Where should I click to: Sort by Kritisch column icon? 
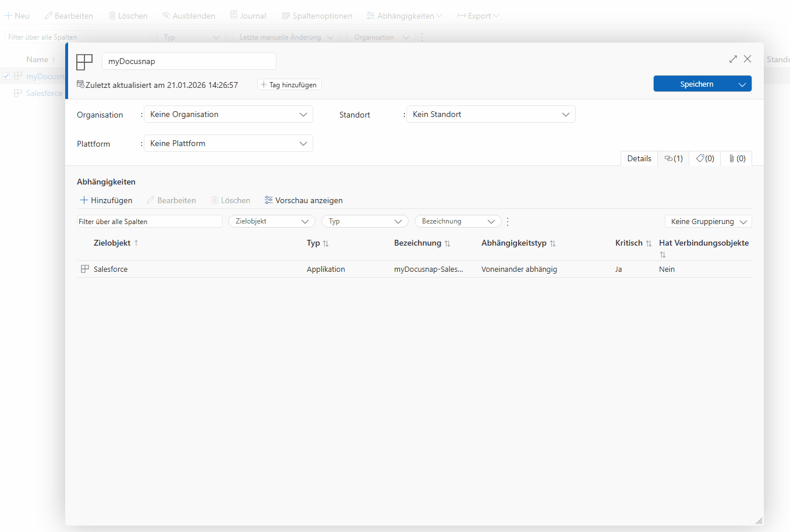pos(649,244)
